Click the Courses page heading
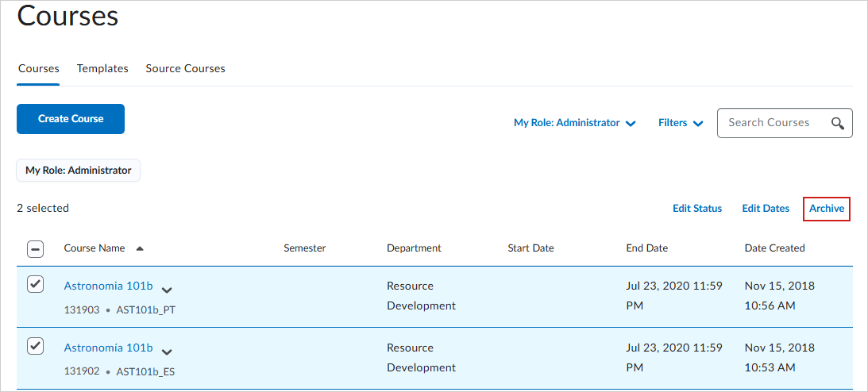The width and height of the screenshot is (868, 392). coord(68,16)
